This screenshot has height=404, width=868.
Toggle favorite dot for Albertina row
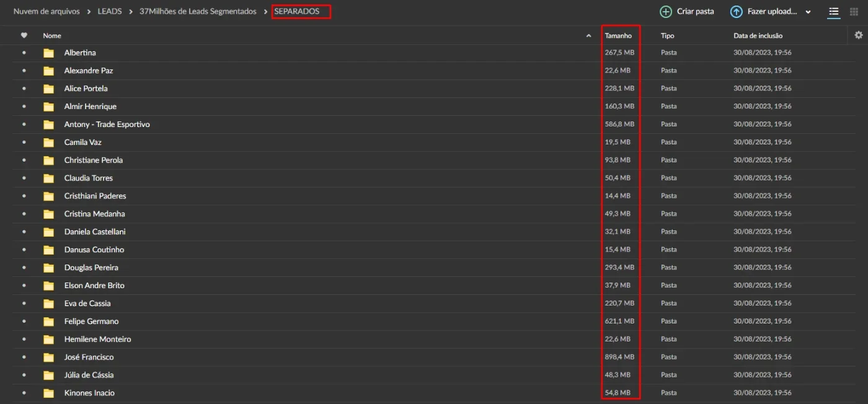(x=24, y=53)
